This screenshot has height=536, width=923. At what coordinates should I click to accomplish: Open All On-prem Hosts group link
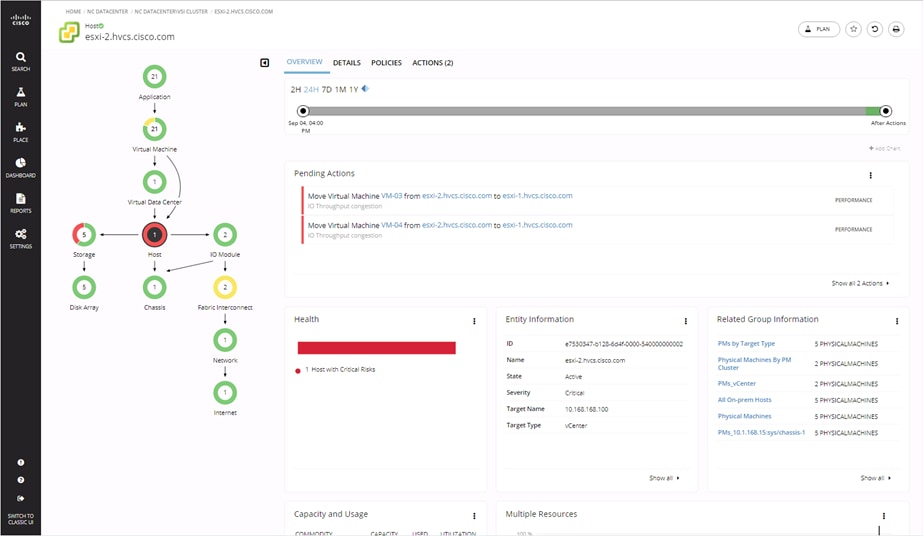(x=745, y=400)
